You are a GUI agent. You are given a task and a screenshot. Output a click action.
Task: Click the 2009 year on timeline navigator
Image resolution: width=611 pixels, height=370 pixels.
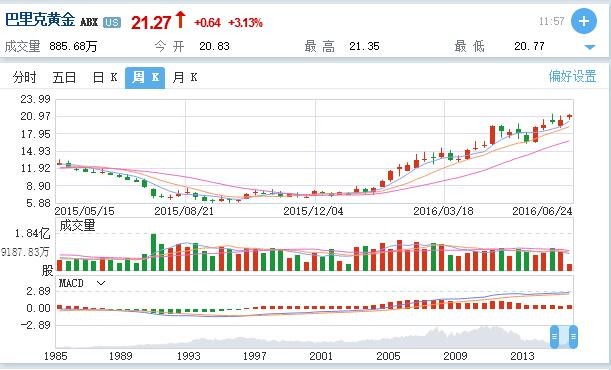click(455, 356)
